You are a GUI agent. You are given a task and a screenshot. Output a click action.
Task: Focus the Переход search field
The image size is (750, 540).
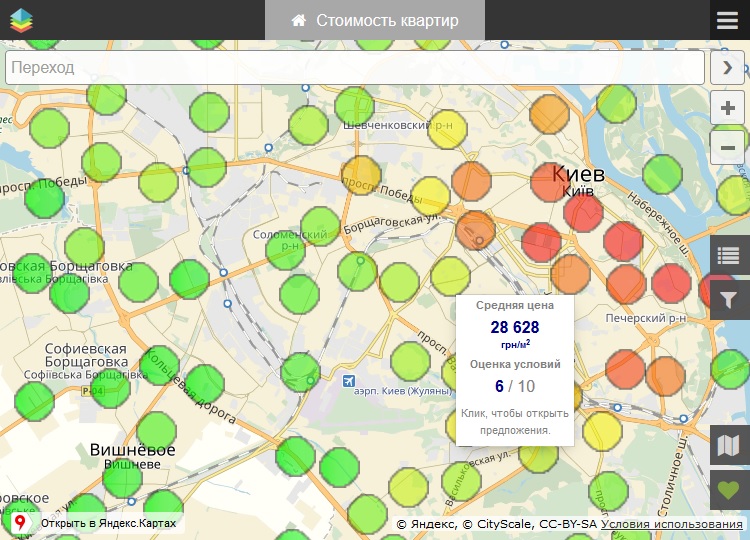tap(355, 68)
